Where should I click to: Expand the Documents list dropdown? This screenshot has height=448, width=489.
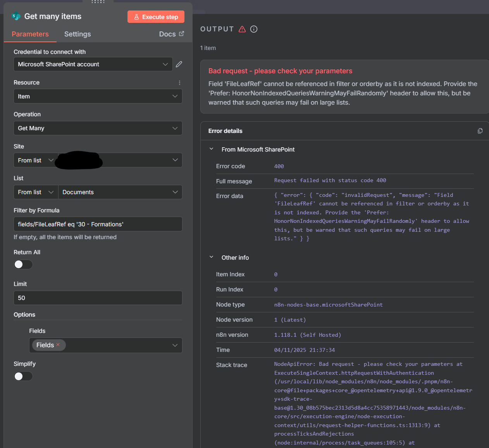pyautogui.click(x=120, y=192)
